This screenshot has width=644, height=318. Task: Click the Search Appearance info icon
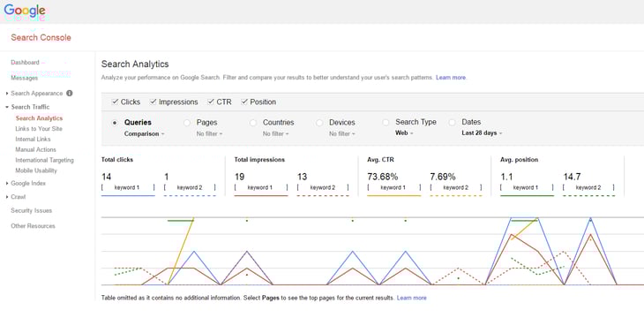[x=70, y=94]
